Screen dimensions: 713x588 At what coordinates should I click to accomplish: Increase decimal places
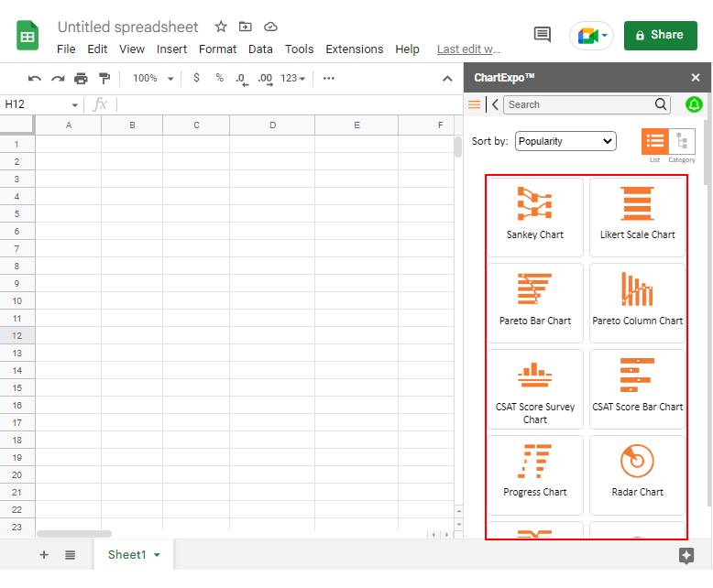(x=265, y=79)
